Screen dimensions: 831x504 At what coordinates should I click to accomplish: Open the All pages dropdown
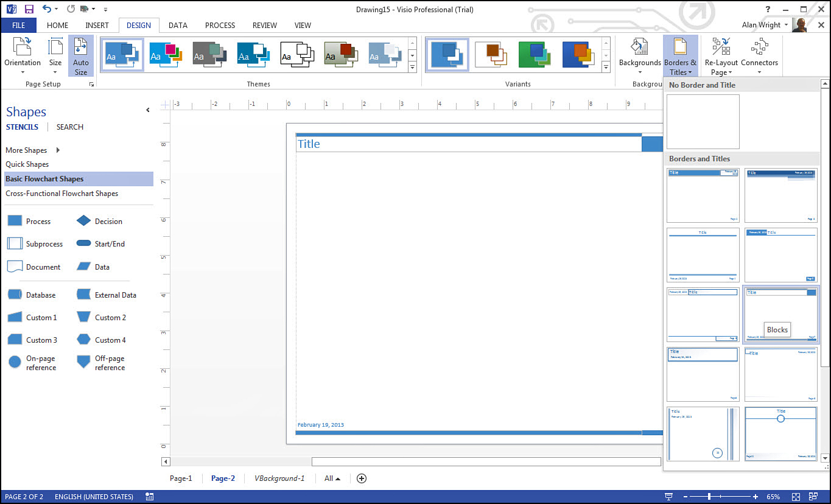coord(332,478)
